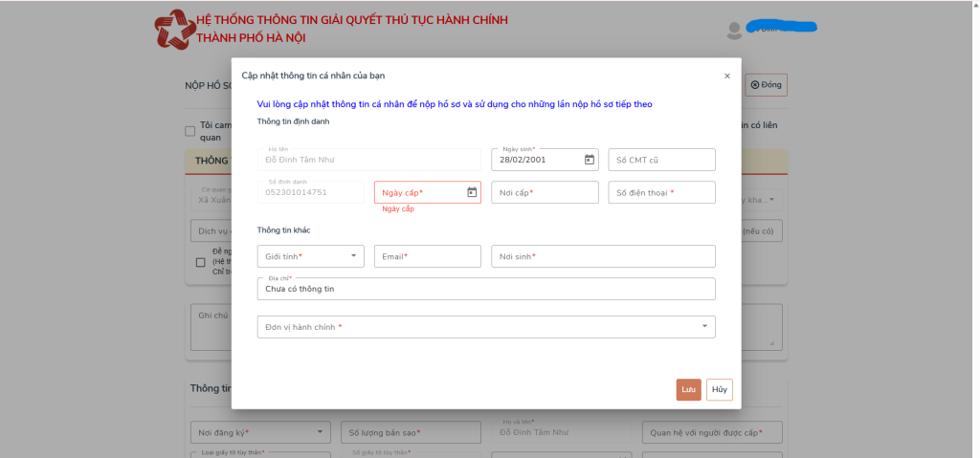Expand the Đơn vị hành chính dropdown
This screenshot has height=458, width=980.
click(x=486, y=327)
